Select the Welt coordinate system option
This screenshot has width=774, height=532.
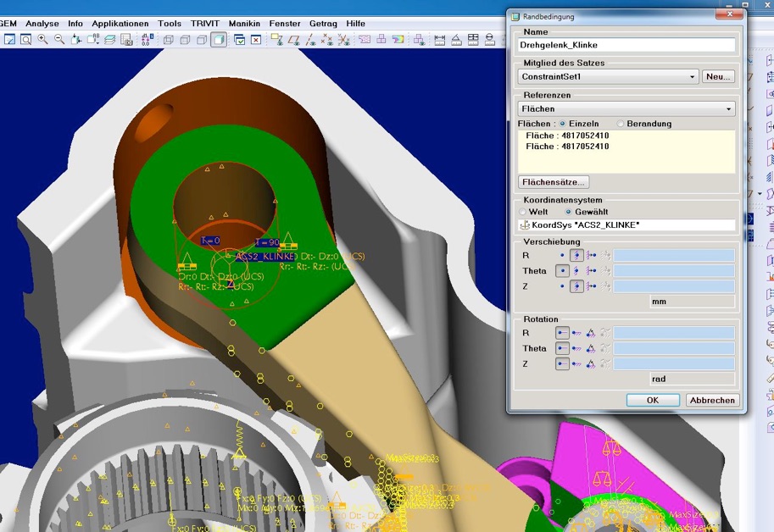522,212
